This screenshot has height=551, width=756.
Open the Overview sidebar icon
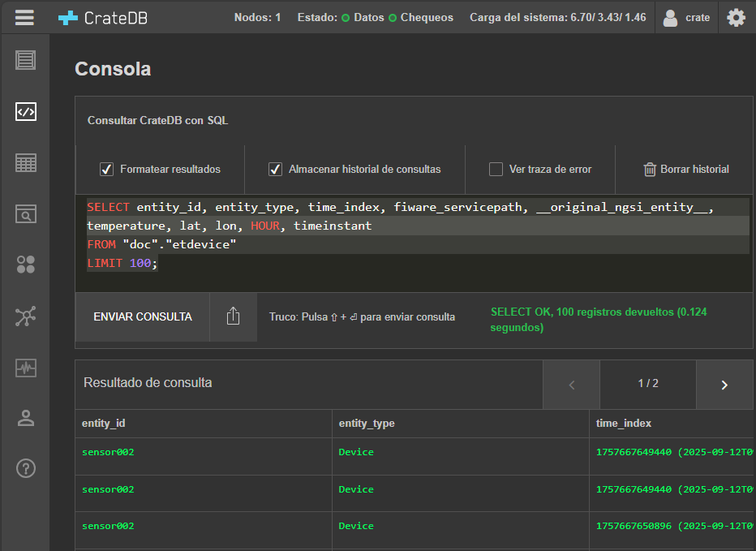26,59
